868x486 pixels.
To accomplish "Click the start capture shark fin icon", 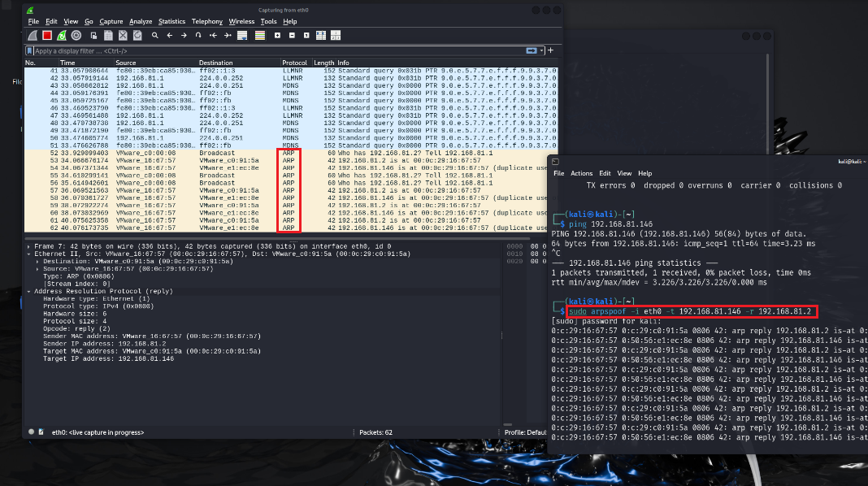I will click(x=33, y=36).
